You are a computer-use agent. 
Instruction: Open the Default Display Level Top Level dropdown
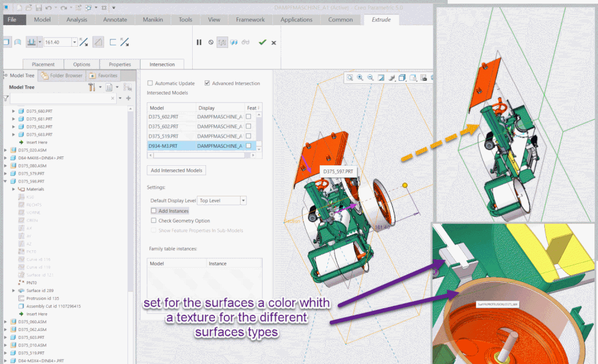click(x=243, y=201)
